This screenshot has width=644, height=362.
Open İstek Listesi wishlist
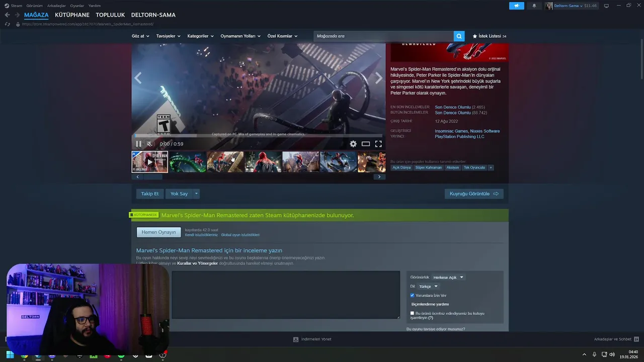coord(489,36)
